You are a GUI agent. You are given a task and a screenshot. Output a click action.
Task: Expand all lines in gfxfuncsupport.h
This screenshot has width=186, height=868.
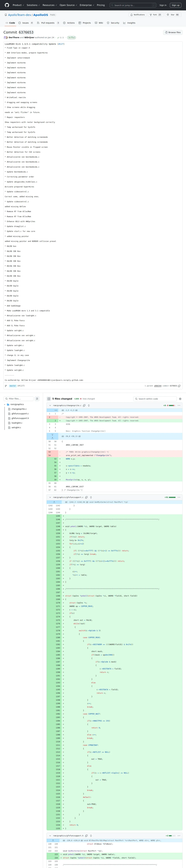91,836
